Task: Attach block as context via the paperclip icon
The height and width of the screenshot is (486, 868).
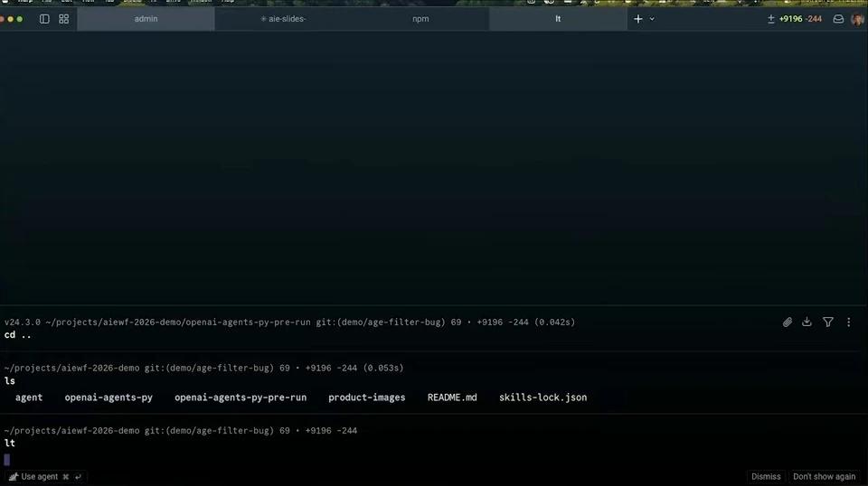Action: pyautogui.click(x=788, y=322)
